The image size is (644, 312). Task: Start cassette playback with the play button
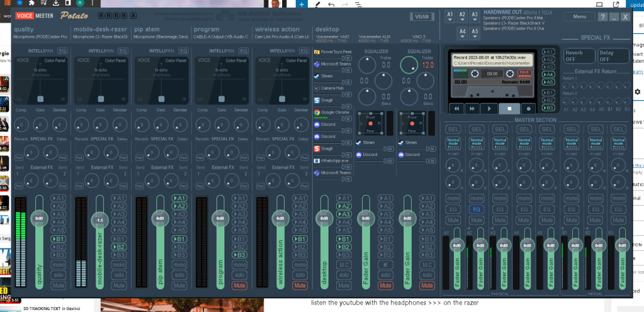489,109
